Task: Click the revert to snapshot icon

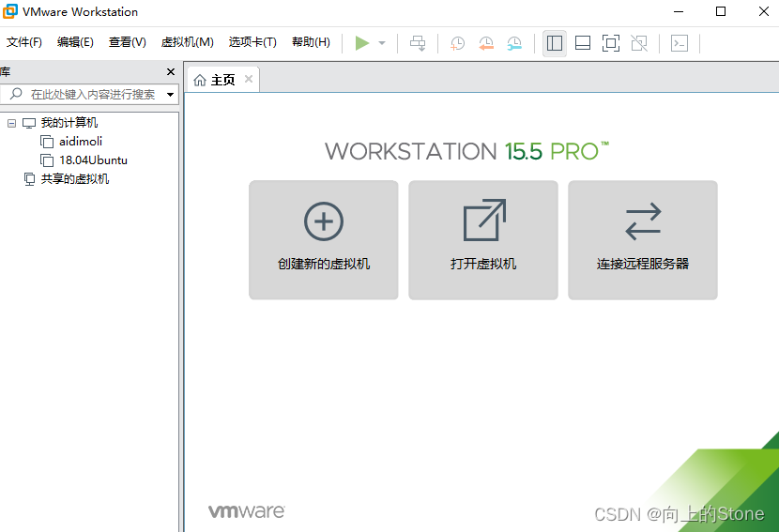Action: [486, 43]
